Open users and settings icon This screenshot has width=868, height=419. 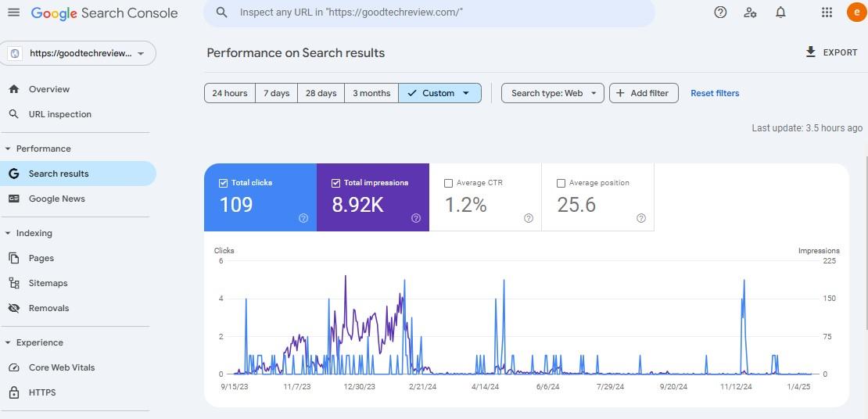tap(751, 13)
